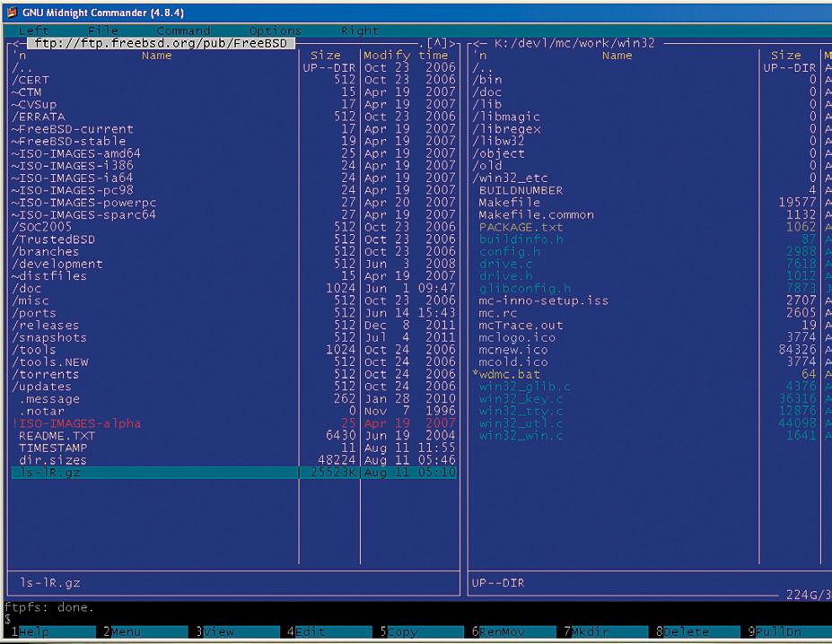
Task: Click highlighted ls-lR.gz row
Action: 233,472
